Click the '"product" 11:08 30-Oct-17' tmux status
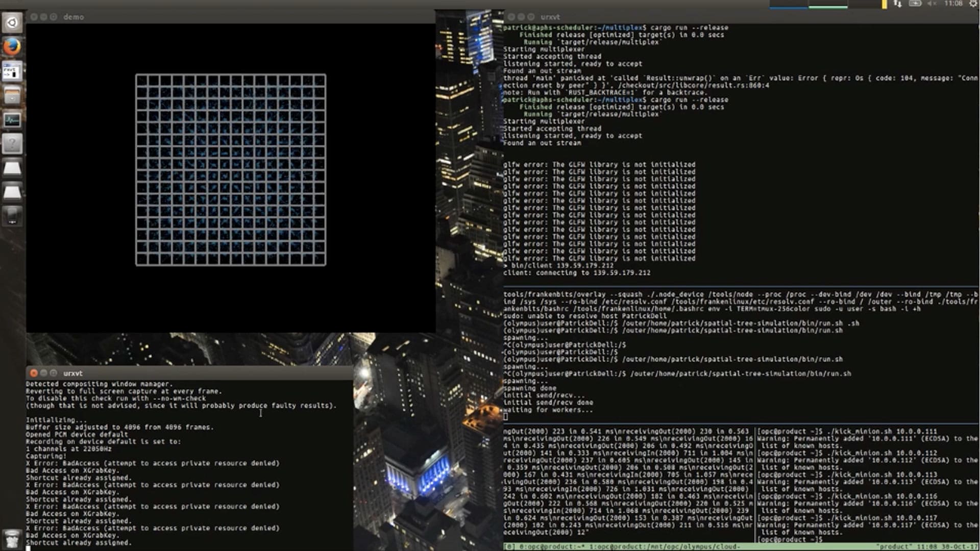 926,546
